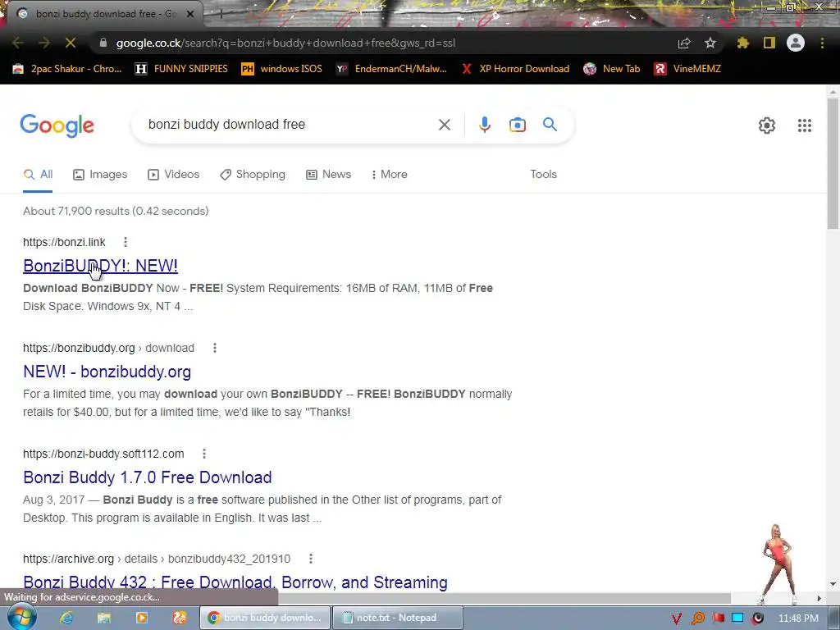Open the NEW! - bonzibuddy.org link

107,372
